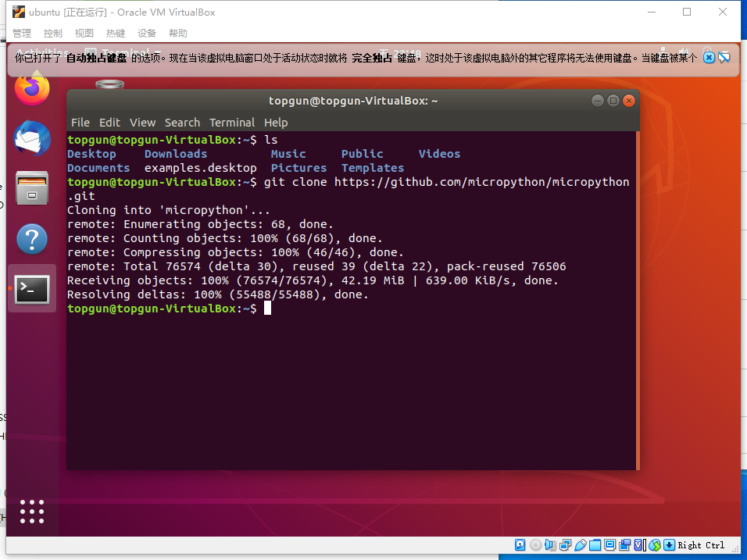Click the 'Enumerating objects: 68' line
747x560 pixels.
[x=200, y=224]
